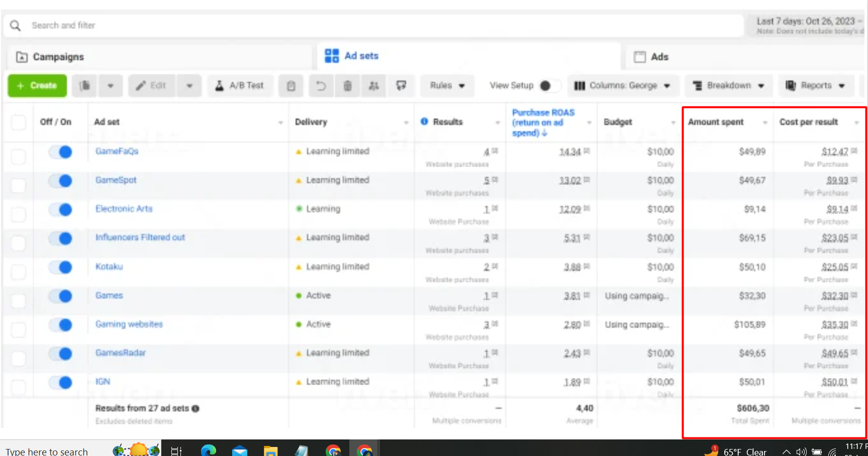This screenshot has height=456, width=868.
Task: Open the Rules dropdown menu
Action: pyautogui.click(x=447, y=86)
